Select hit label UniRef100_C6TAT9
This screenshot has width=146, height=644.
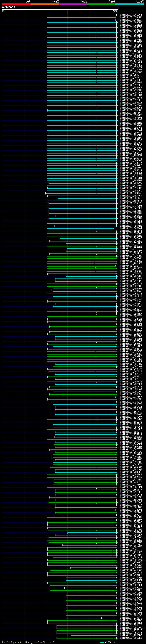click(131, 316)
